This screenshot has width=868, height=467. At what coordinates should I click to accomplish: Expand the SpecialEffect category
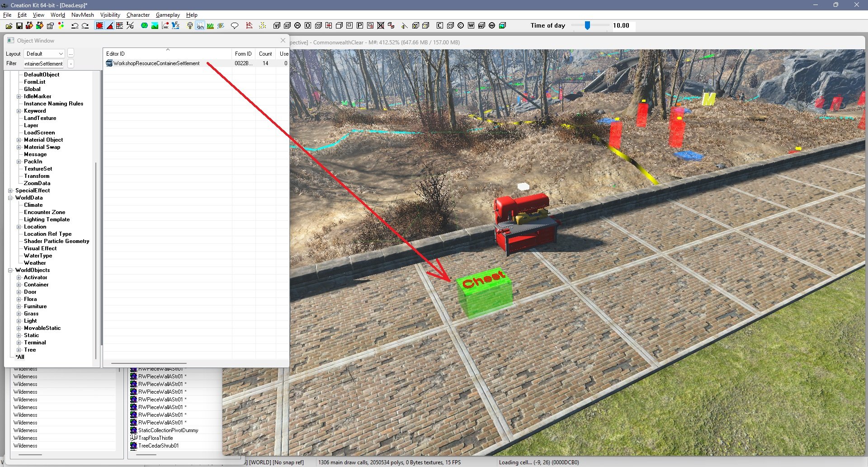pos(10,191)
